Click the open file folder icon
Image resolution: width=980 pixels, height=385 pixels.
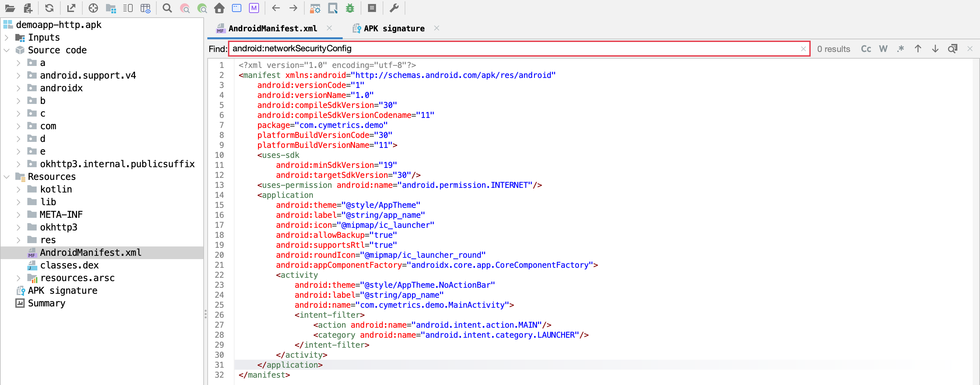10,8
